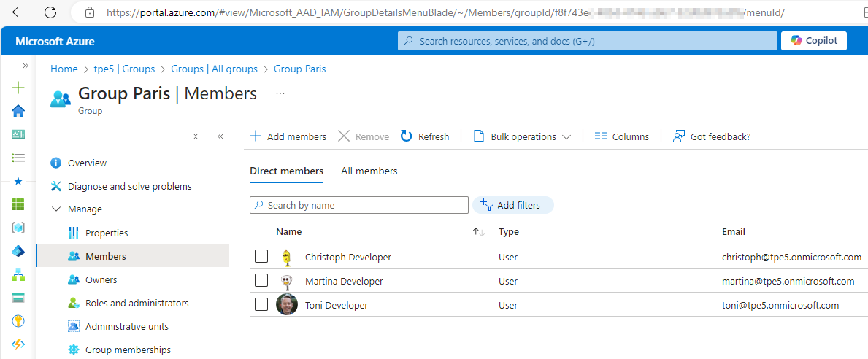Click the Home icon in left rail
The width and height of the screenshot is (868, 359).
coord(18,111)
